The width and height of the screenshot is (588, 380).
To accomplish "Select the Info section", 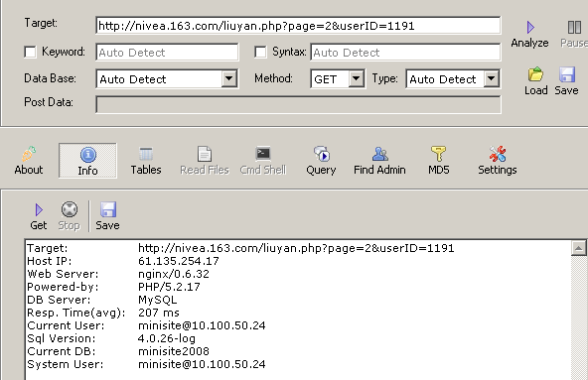I will coord(87,161).
